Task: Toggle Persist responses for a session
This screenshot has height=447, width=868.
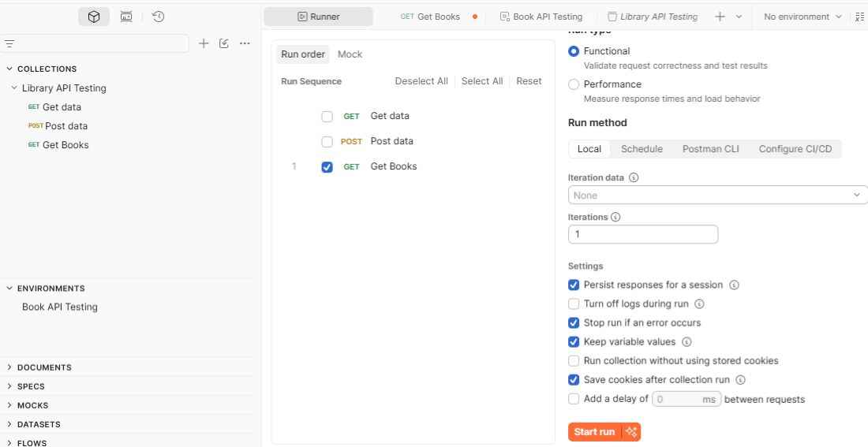Action: (574, 285)
